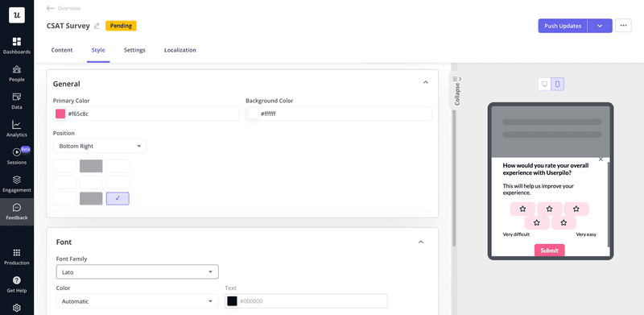Open the Analytics section
Image resolution: width=644 pixels, height=315 pixels.
point(17,129)
